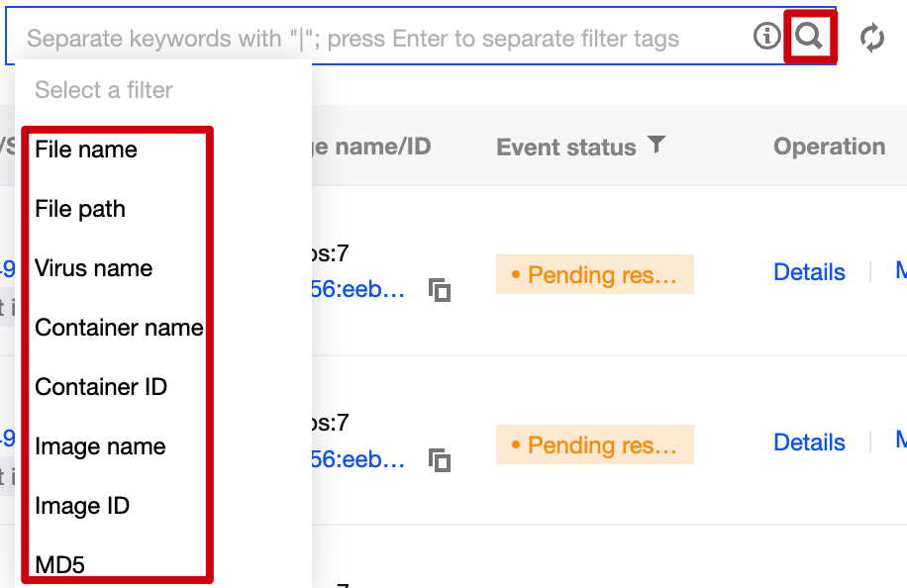
Task: Choose MD5 from filter dropdown
Action: click(x=60, y=565)
